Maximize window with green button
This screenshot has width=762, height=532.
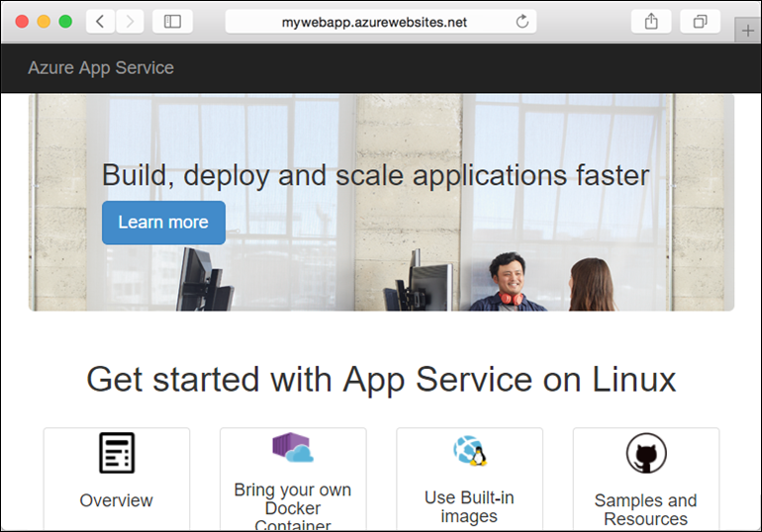65,22
